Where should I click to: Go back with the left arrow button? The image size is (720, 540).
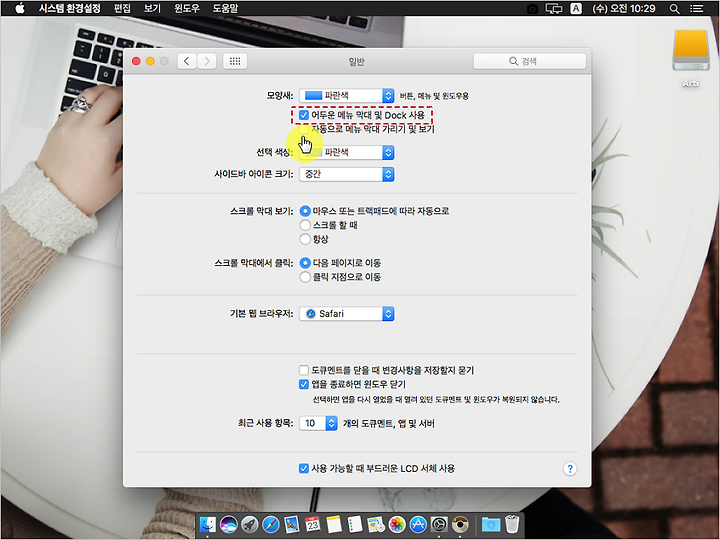(x=187, y=61)
